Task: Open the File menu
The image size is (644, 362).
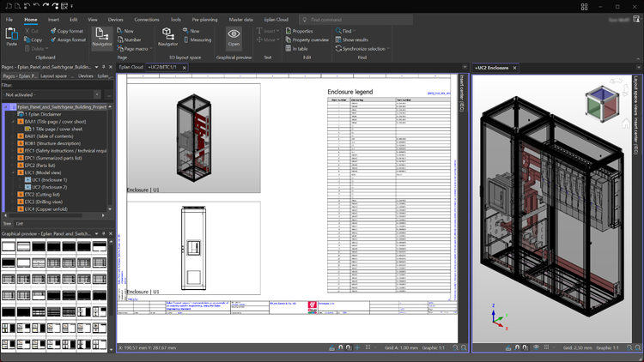Action: click(x=9, y=20)
